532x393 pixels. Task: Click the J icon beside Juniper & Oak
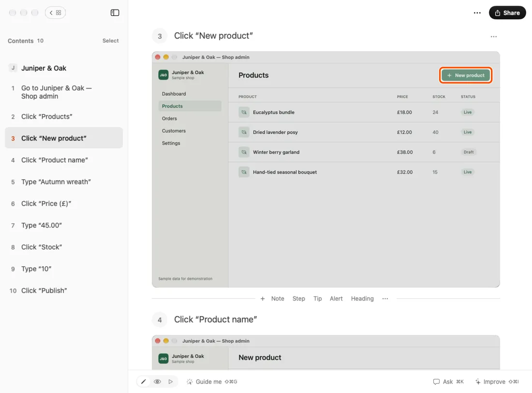[x=13, y=68]
